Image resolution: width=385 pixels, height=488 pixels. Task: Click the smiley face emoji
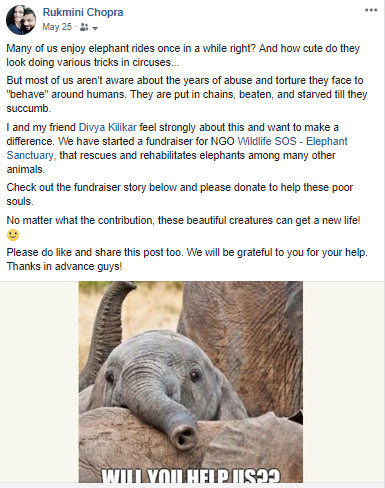pos(13,235)
